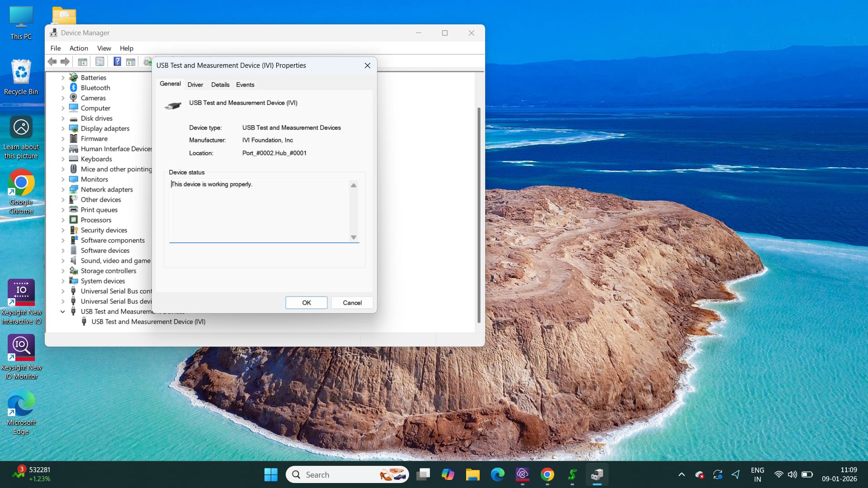The height and width of the screenshot is (488, 868).
Task: Click the Device status scroll down arrow
Action: pos(354,237)
